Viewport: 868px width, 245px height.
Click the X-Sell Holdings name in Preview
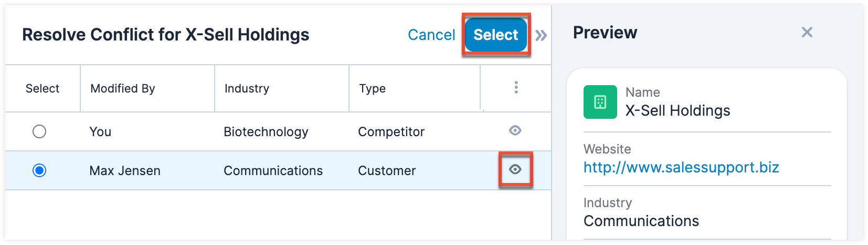pyautogui.click(x=678, y=110)
